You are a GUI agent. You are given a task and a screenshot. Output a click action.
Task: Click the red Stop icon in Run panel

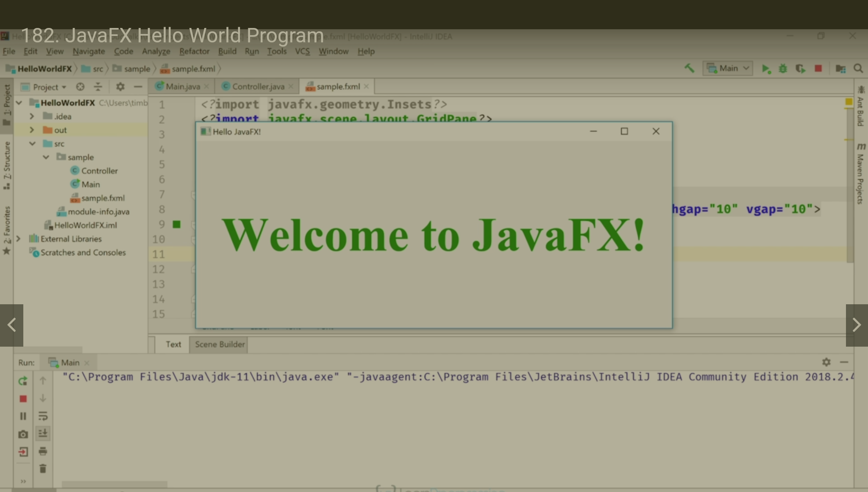(x=23, y=399)
